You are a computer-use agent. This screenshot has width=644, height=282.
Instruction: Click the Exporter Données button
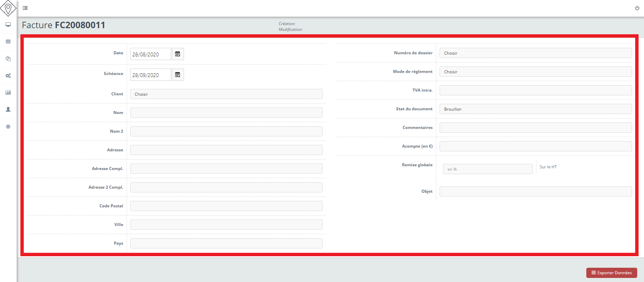[x=611, y=272]
